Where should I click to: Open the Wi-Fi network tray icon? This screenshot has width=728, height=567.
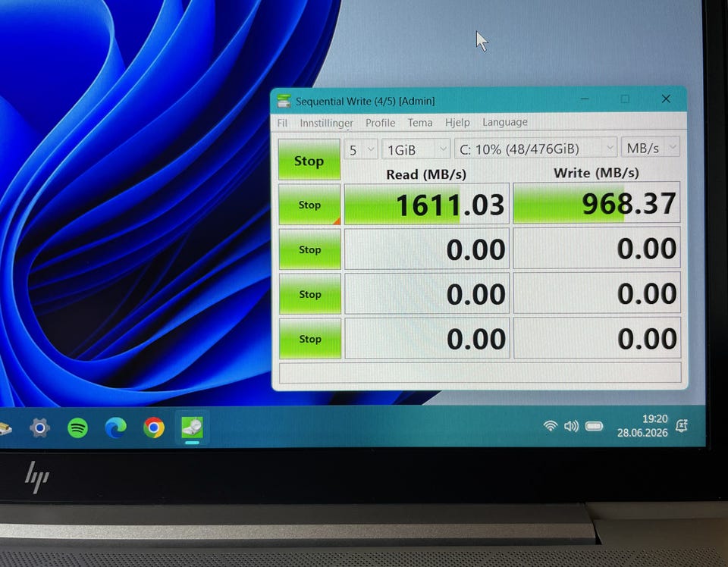(551, 425)
